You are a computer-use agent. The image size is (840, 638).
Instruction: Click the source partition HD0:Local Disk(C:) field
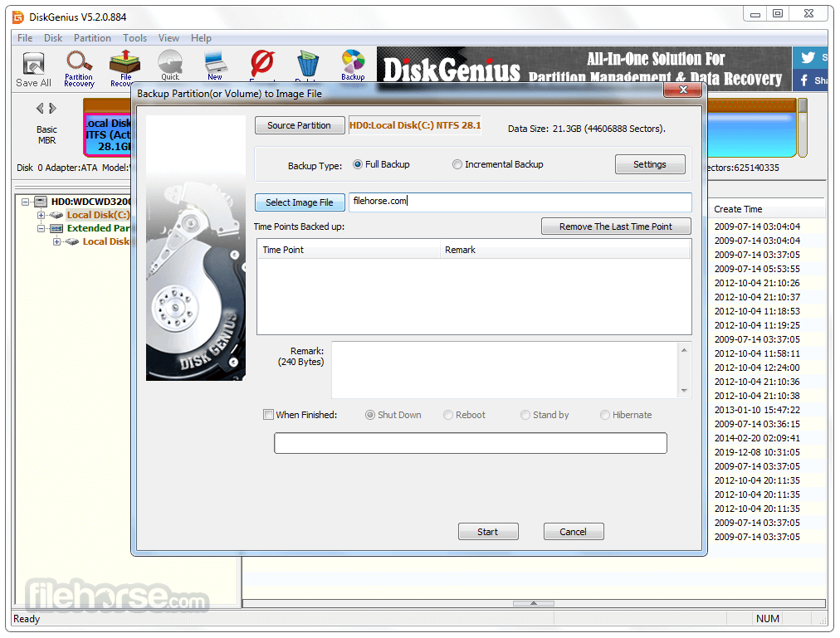[x=415, y=125]
